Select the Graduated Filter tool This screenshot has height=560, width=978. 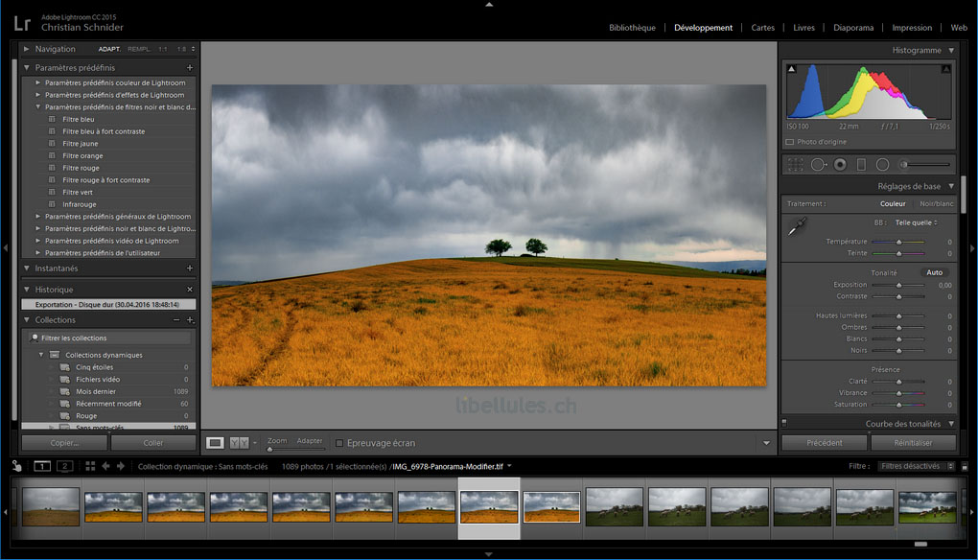coord(861,165)
